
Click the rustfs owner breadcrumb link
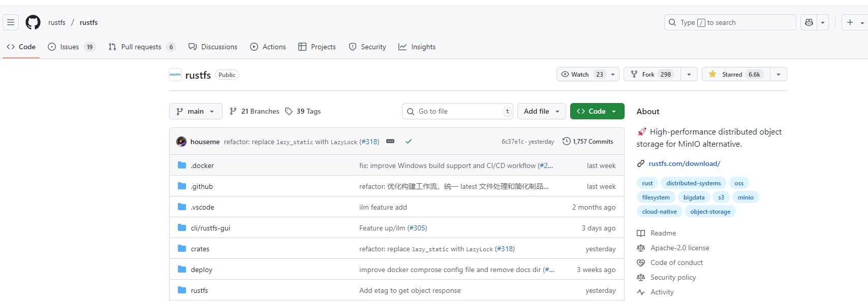pos(57,22)
